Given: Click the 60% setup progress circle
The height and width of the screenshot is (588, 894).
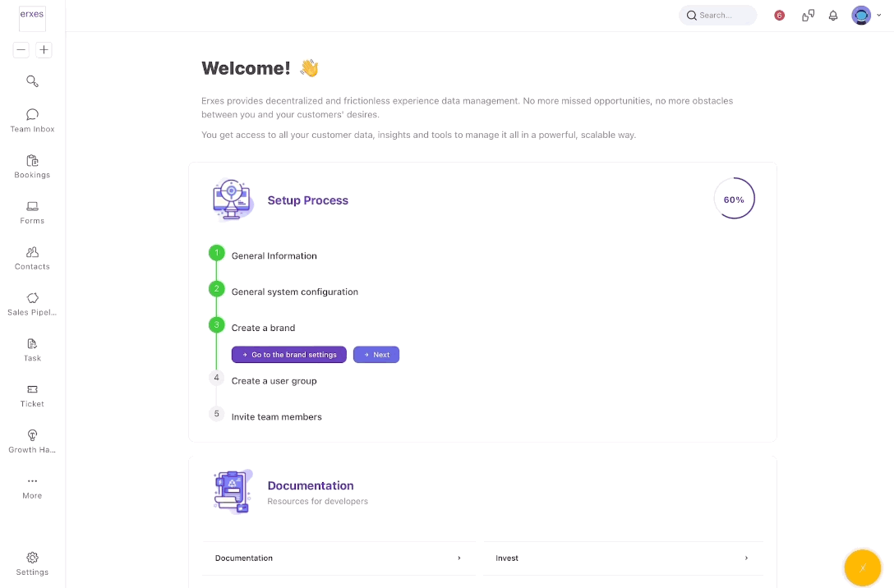Looking at the screenshot, I should [734, 199].
